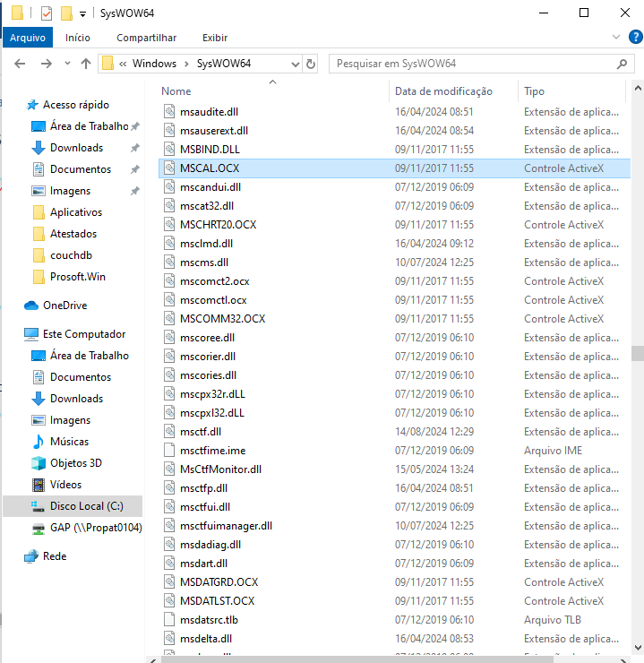644x663 pixels.
Task: Open pinned Downloads under Acesso rápido
Action: click(x=76, y=148)
